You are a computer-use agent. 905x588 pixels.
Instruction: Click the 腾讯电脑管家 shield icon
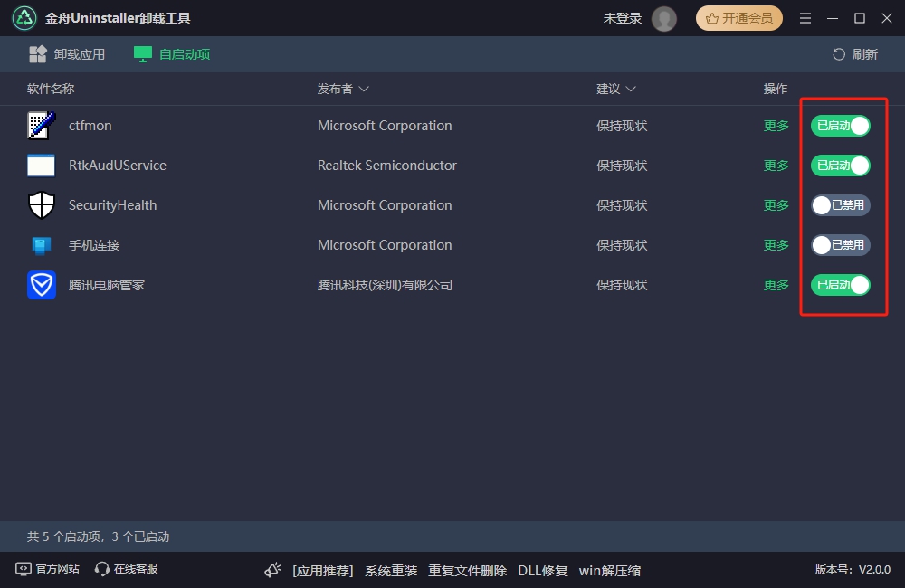point(42,284)
